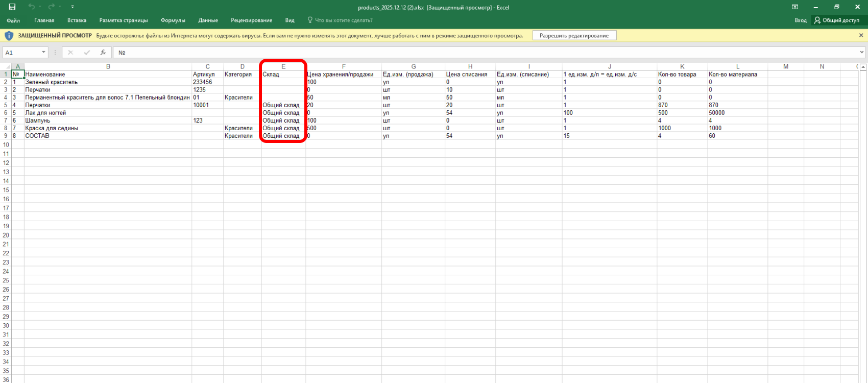Switch to the Данные ribbon tab
Screen dimensions: 868x383
(208, 20)
